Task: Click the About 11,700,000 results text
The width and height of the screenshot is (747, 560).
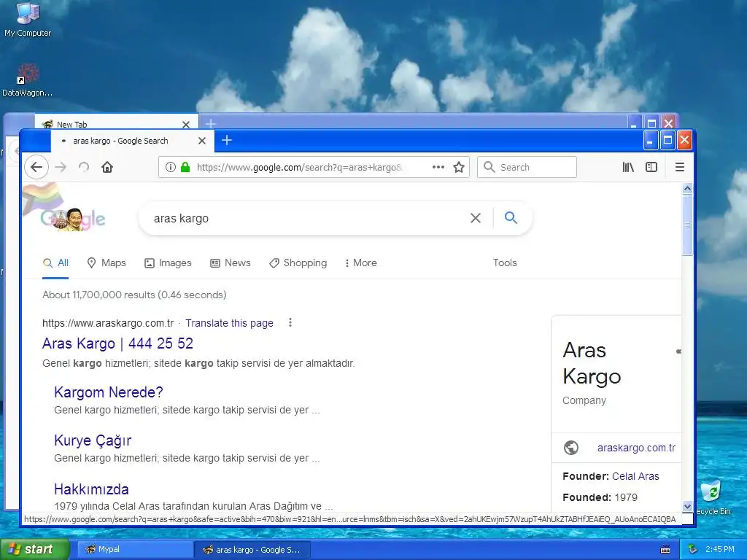Action: coord(134,295)
